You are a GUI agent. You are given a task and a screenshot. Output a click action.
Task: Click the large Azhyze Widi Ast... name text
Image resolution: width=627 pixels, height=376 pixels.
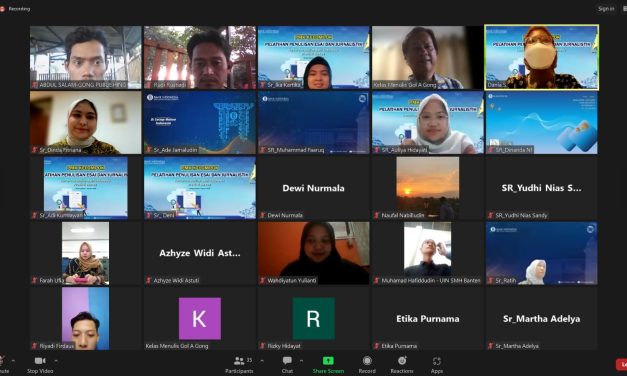(x=200, y=253)
